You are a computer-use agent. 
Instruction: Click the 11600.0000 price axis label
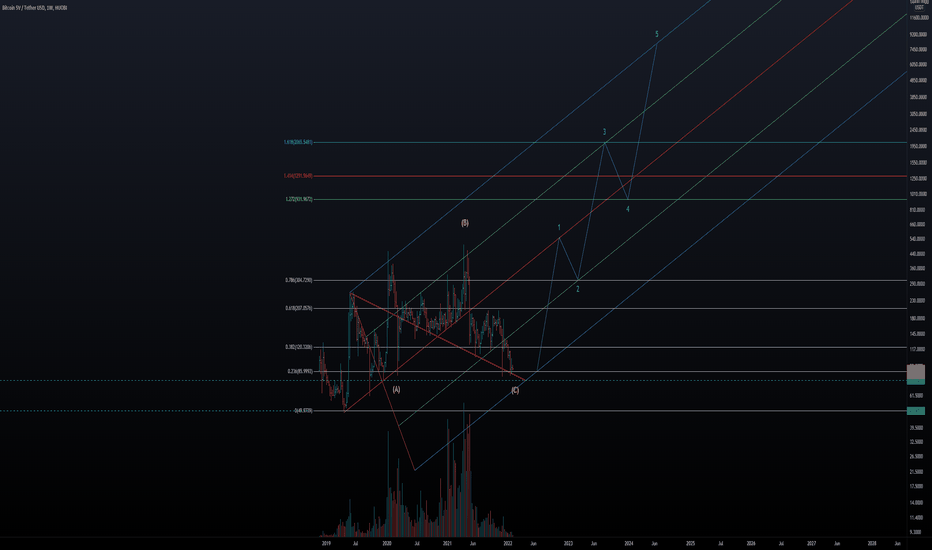coord(919,18)
